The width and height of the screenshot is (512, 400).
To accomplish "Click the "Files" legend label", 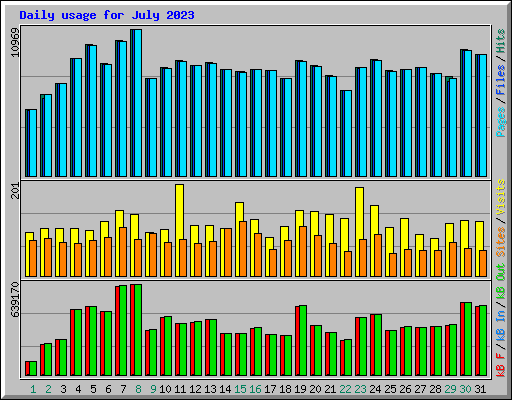I will (x=500, y=80).
